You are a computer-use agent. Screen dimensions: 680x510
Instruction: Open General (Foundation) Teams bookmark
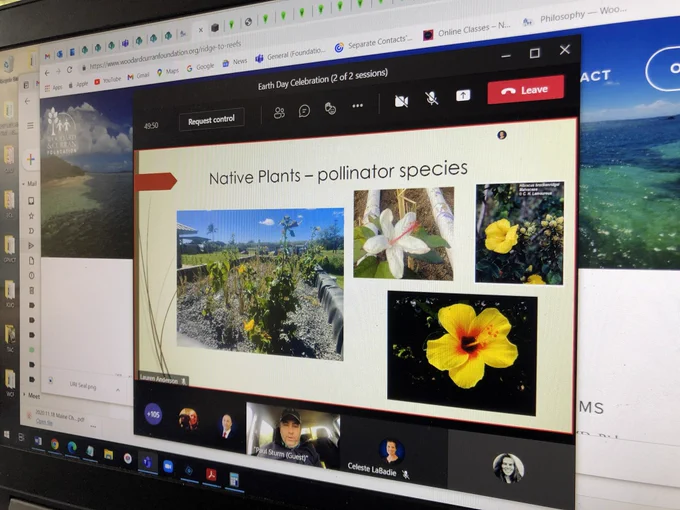pyautogui.click(x=290, y=55)
